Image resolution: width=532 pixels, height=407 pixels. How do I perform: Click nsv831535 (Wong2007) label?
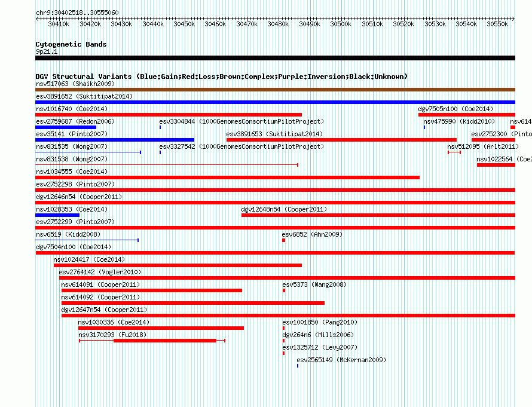pyautogui.click(x=72, y=146)
